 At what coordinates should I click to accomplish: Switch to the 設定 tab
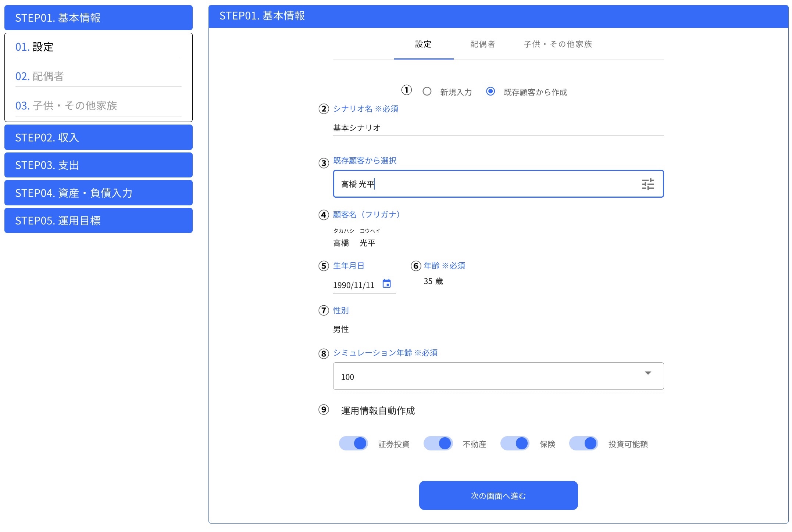[424, 44]
